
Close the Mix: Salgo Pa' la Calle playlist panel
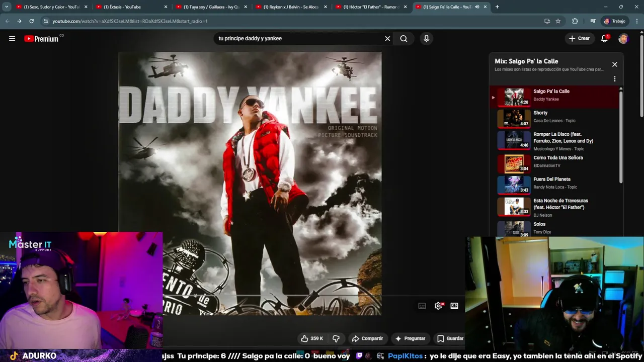[x=614, y=64]
